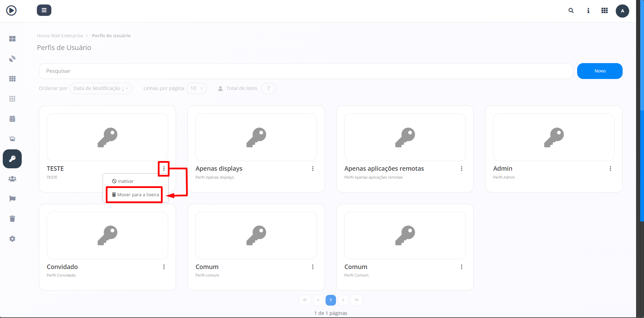Viewport: 644px width, 318px height.
Task: Open the trash section from the sidebar
Action: 12,219
